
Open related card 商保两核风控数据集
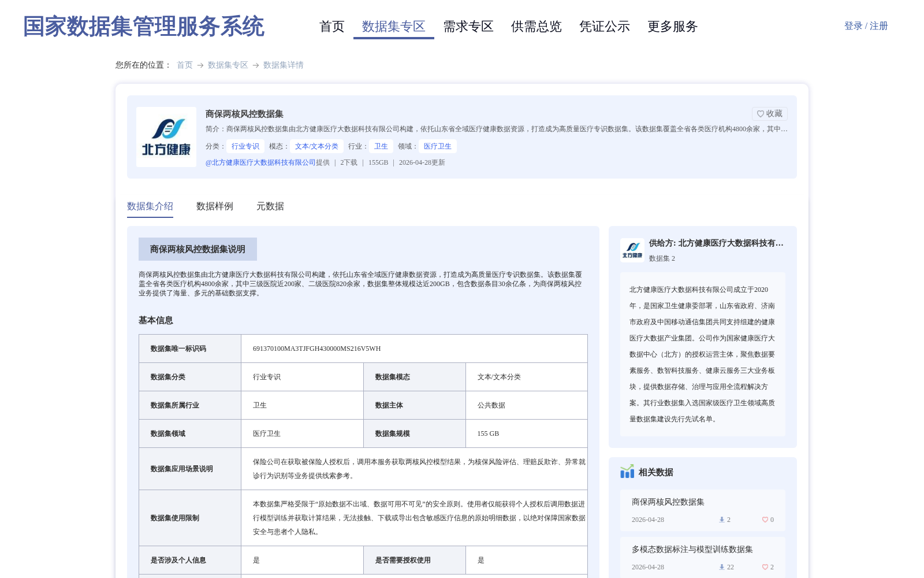(703, 510)
